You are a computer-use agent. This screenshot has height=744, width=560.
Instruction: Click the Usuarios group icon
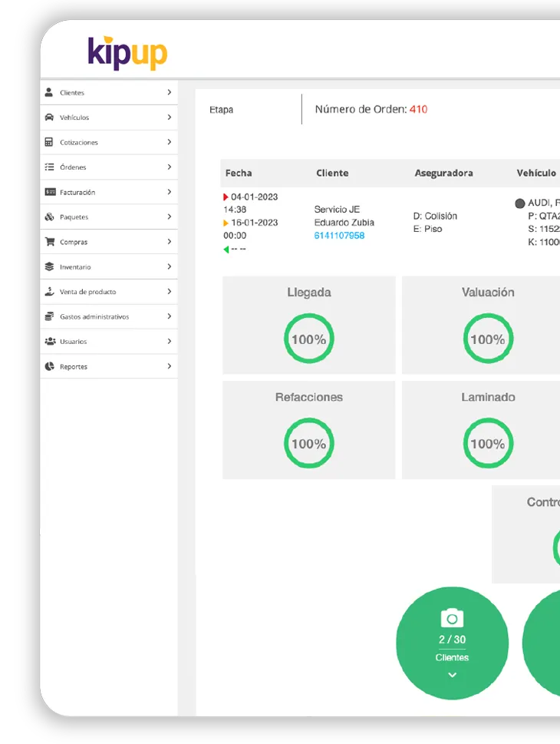[50, 341]
